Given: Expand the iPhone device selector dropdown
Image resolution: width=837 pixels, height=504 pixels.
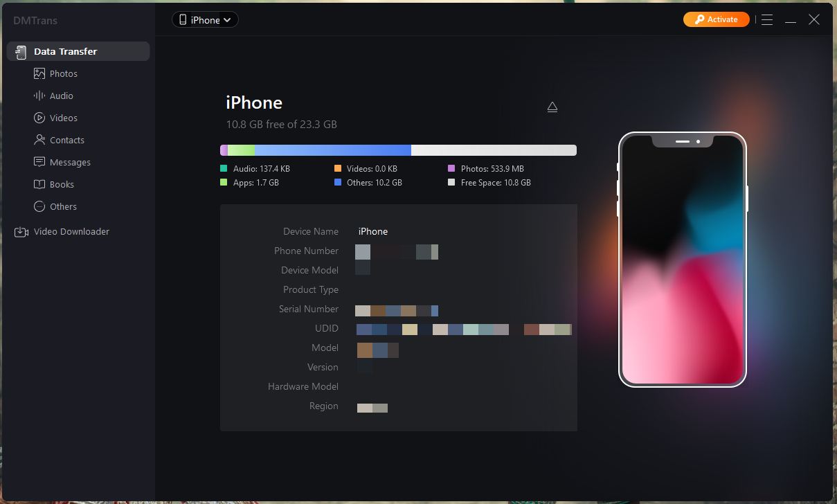Looking at the screenshot, I should tap(205, 20).
